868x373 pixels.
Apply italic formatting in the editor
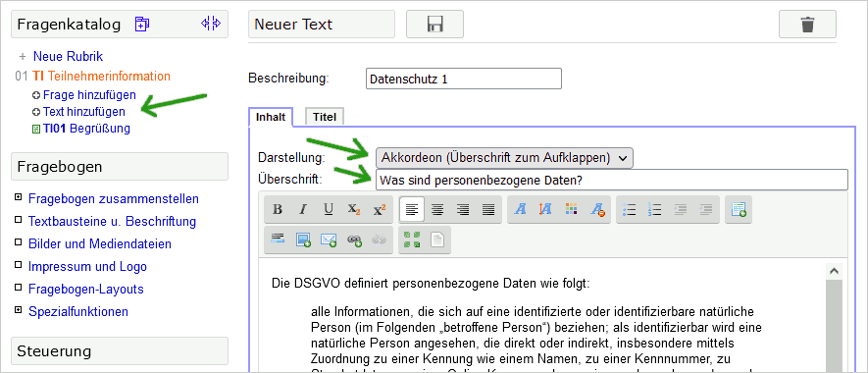coord(303,209)
